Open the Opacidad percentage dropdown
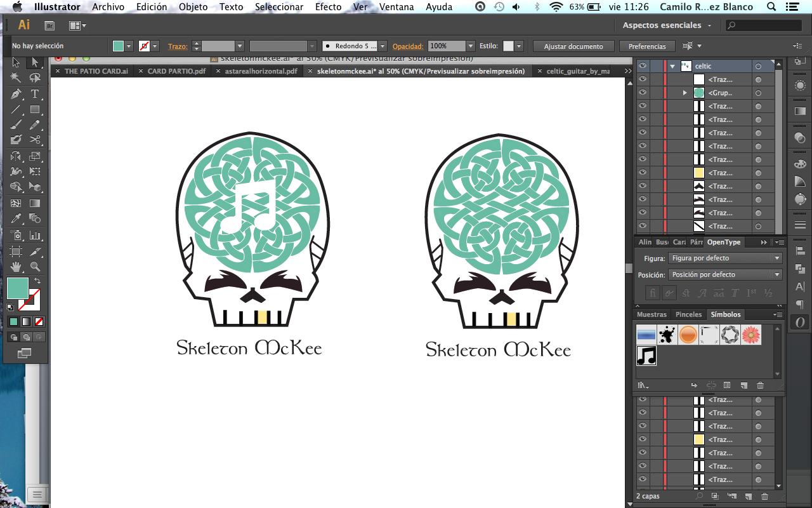Screen dimensions: 812x508 [470, 46]
